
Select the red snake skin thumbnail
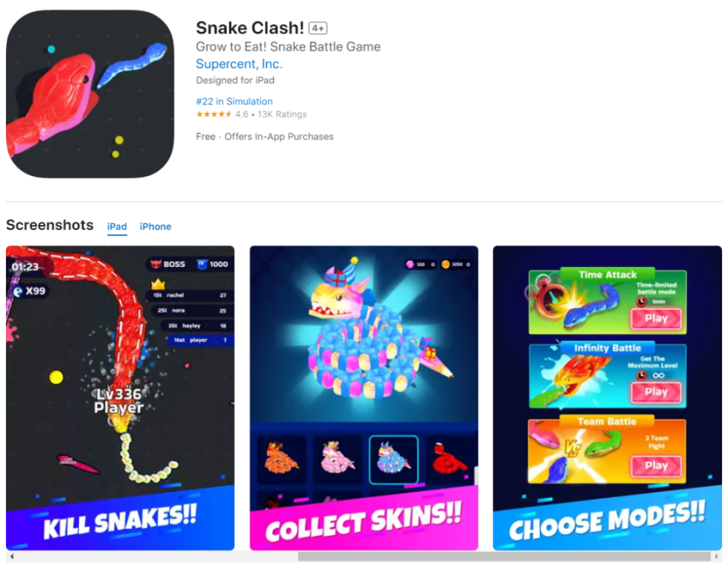coord(450,459)
